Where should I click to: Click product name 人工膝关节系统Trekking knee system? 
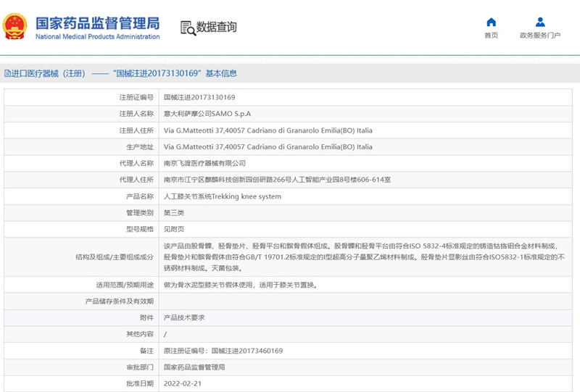pyautogui.click(x=222, y=196)
